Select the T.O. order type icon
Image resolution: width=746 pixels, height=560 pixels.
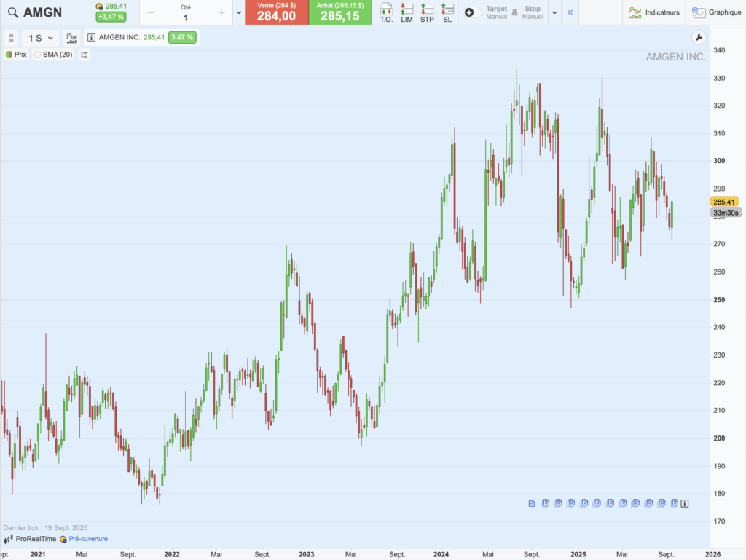385,10
